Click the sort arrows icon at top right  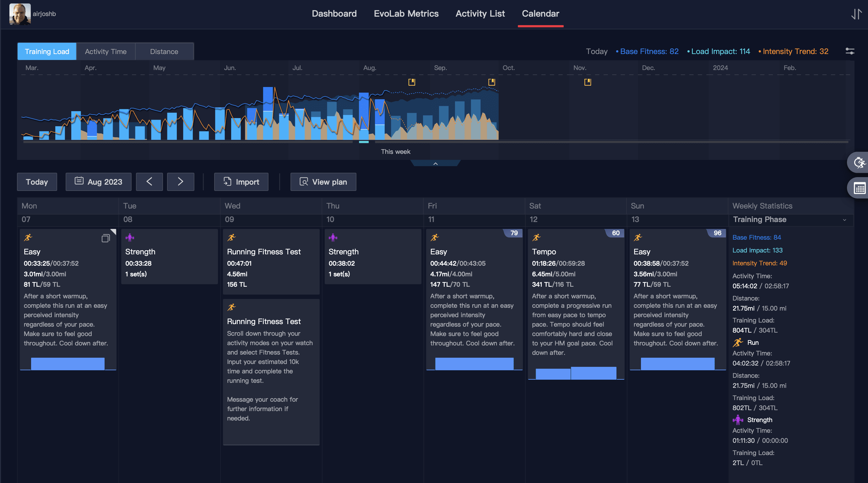[x=856, y=14]
